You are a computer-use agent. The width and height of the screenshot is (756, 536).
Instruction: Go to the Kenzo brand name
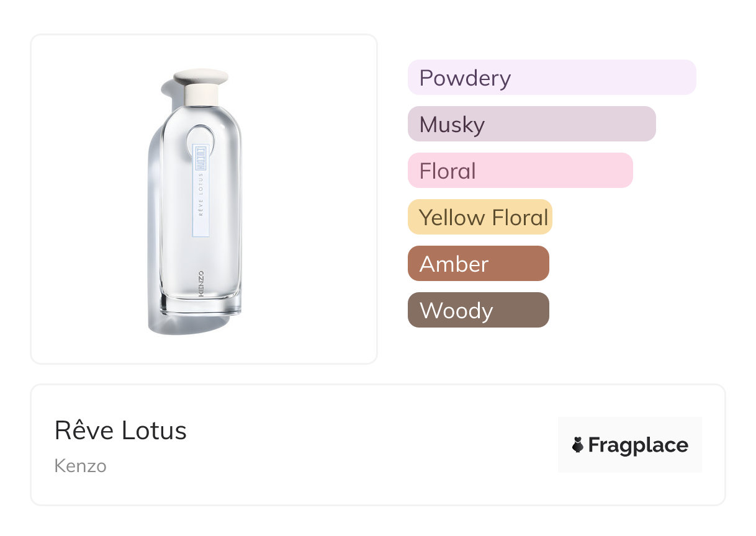click(x=80, y=466)
